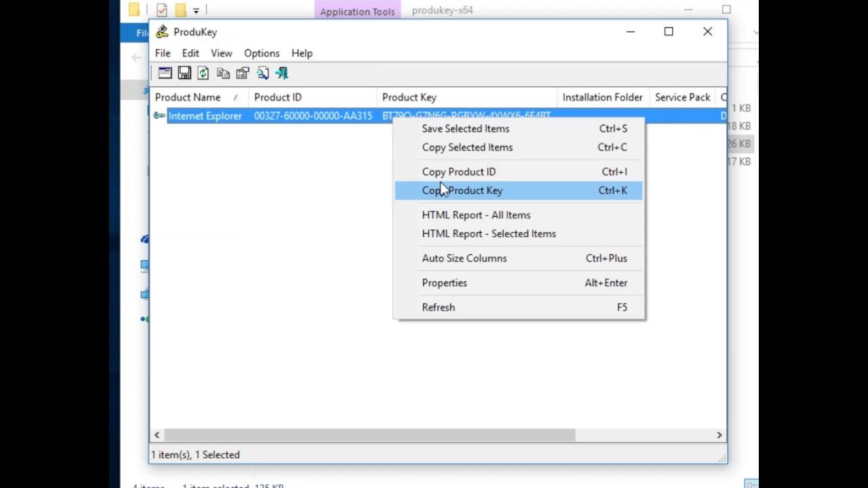The height and width of the screenshot is (488, 868).
Task: Click the horizontal scrollbar left arrow
Action: (157, 435)
